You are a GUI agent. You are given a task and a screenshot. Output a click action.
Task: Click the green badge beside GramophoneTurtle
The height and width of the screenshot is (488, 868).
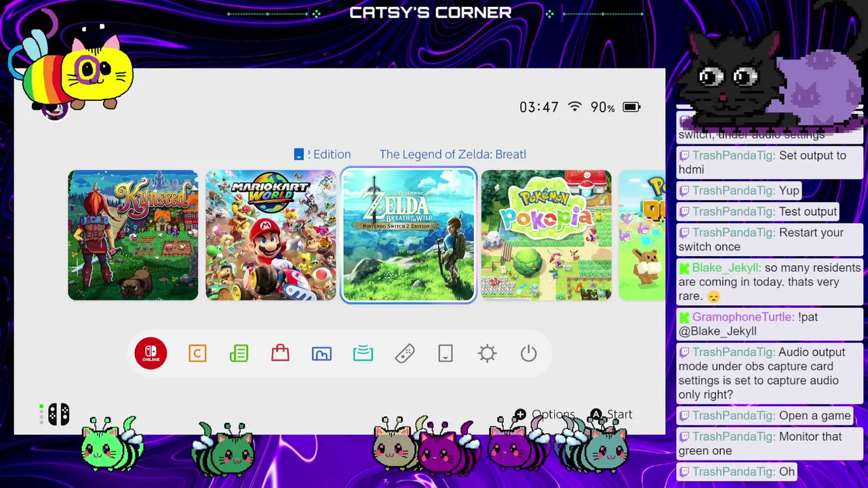(684, 317)
